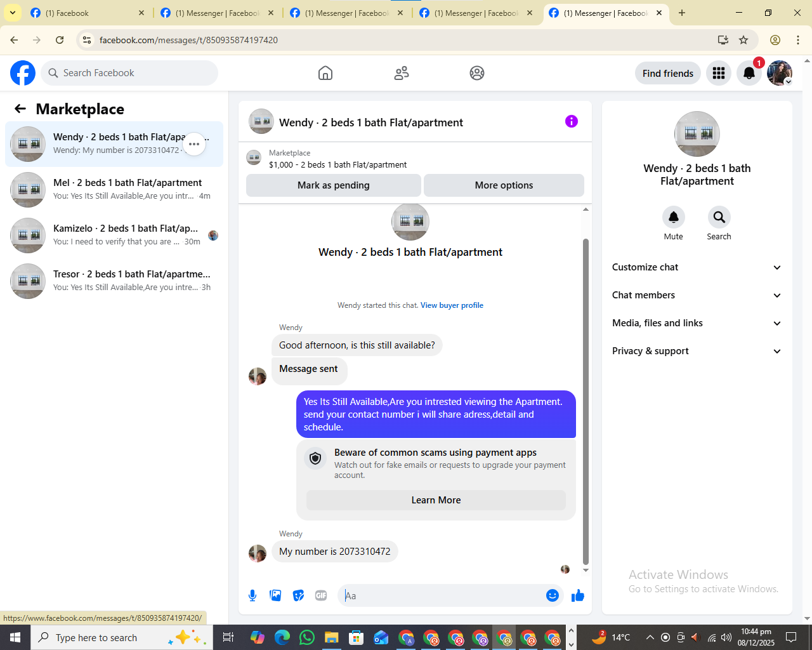Navigate back in the browser
This screenshot has width=812, height=650.
pos(14,40)
